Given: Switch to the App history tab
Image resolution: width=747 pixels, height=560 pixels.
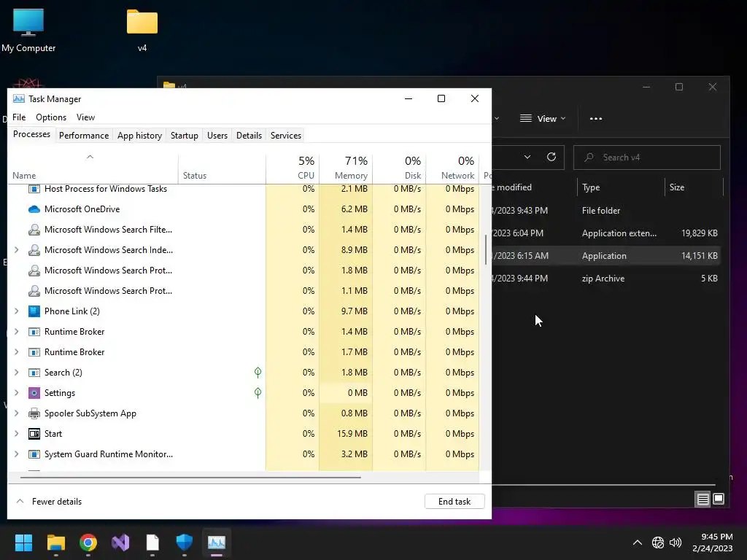Looking at the screenshot, I should point(139,136).
